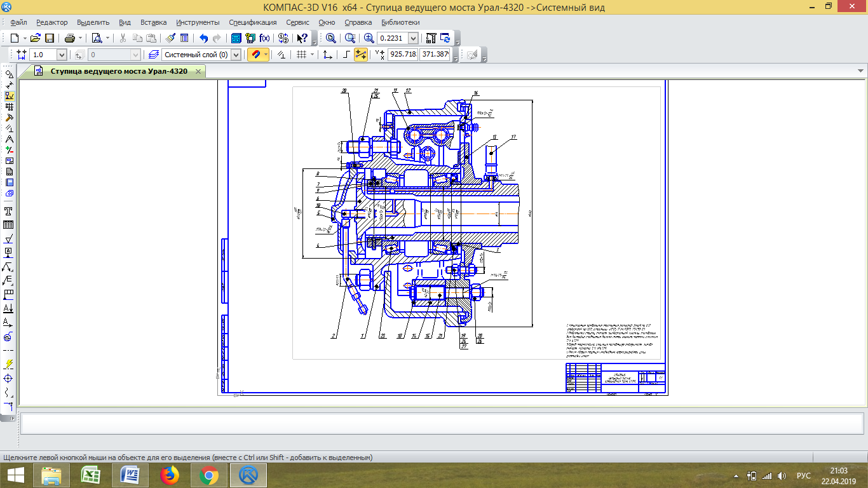Select the Surface roughness symbol icon
This screenshot has width=868, height=488.
click(9, 239)
